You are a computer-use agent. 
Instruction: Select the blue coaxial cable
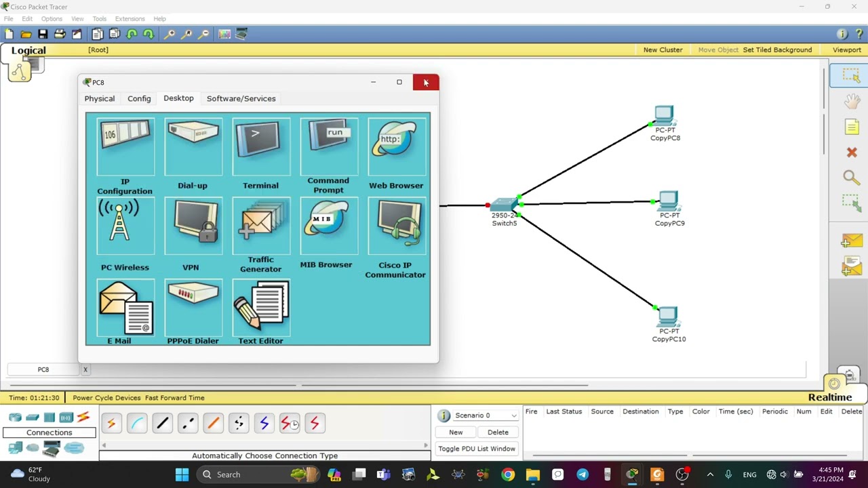click(264, 424)
